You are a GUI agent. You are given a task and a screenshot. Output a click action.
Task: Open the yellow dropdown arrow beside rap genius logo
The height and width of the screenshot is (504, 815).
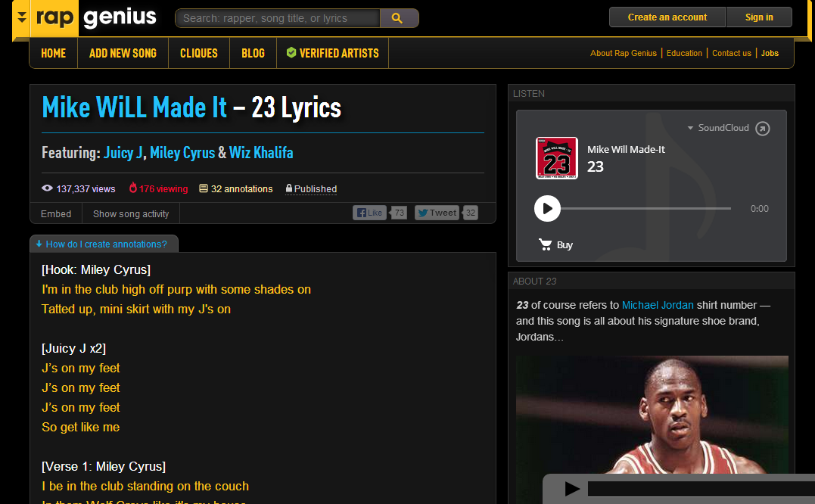[22, 17]
